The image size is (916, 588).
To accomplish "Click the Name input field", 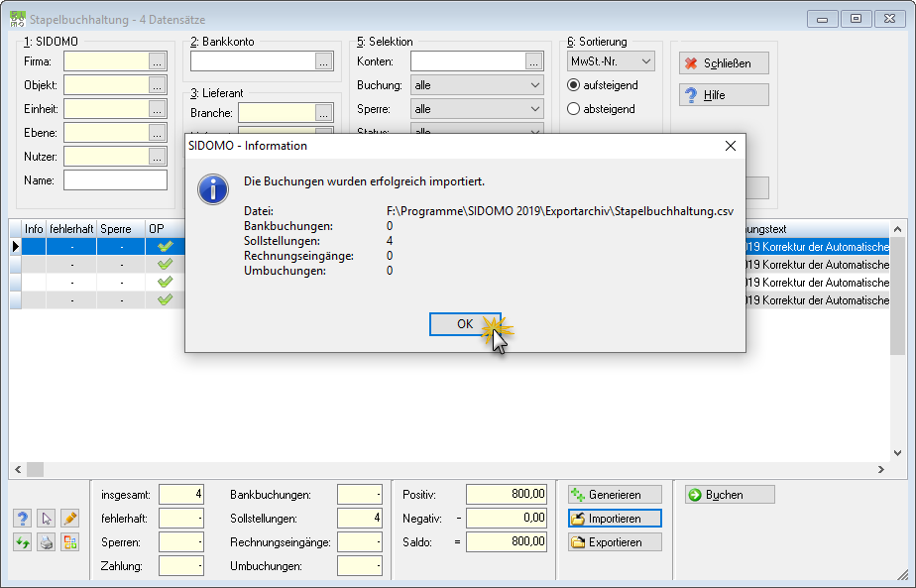I will 115,180.
